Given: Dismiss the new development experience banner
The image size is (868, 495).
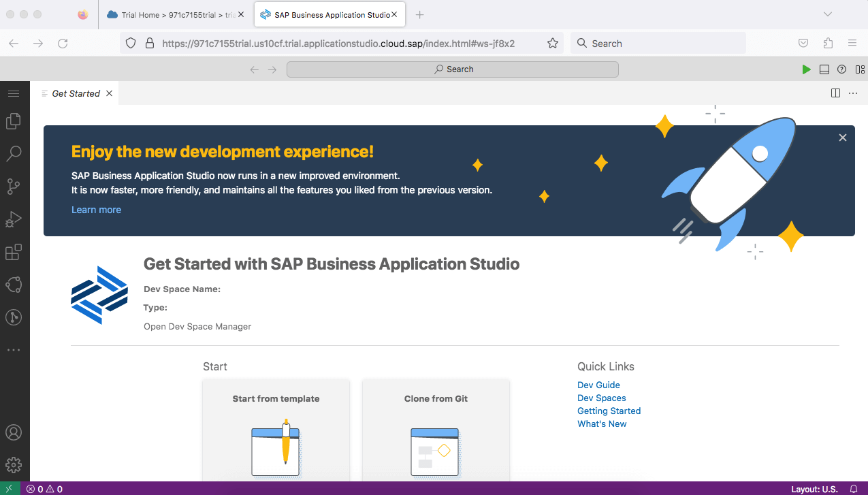Looking at the screenshot, I should [843, 138].
